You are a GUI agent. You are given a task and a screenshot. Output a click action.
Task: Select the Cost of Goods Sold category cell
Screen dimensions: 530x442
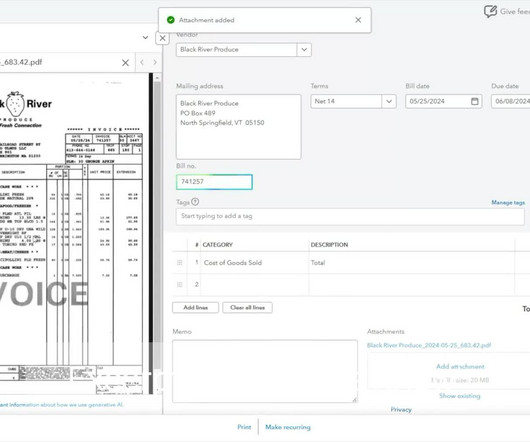pyautogui.click(x=255, y=263)
